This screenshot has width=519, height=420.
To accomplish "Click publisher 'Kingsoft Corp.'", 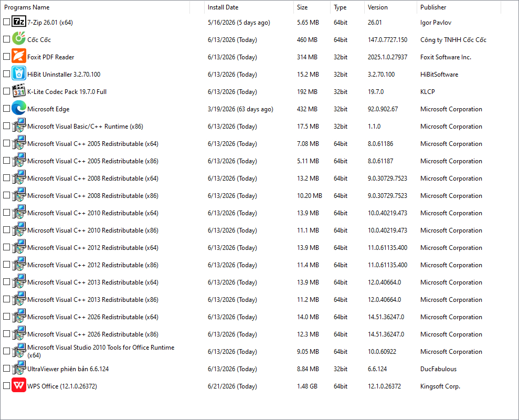I will pyautogui.click(x=440, y=386).
